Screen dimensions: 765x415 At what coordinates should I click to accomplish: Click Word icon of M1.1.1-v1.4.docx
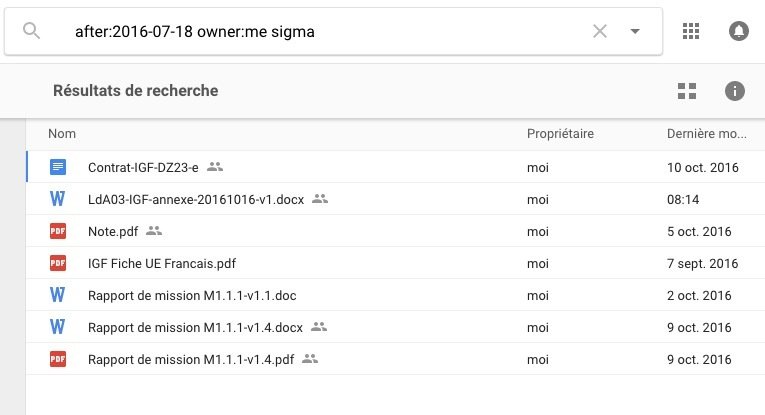[58, 327]
